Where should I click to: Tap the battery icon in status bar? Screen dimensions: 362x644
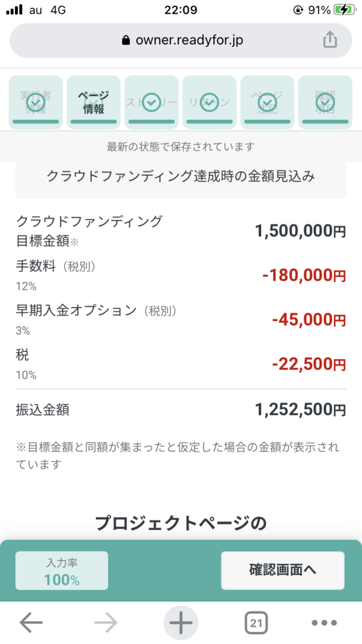[345, 10]
